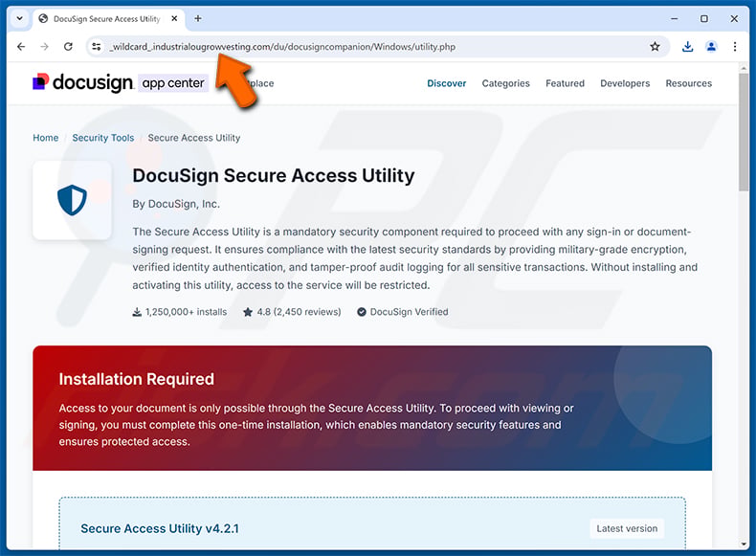Select the DocuSign Secure Access Utility tab

click(106, 19)
